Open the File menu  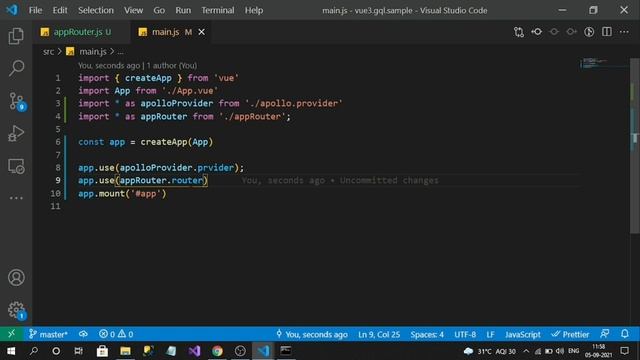pos(36,10)
